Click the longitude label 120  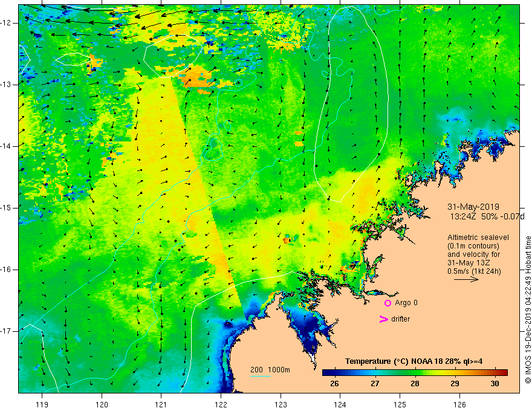[102, 404]
